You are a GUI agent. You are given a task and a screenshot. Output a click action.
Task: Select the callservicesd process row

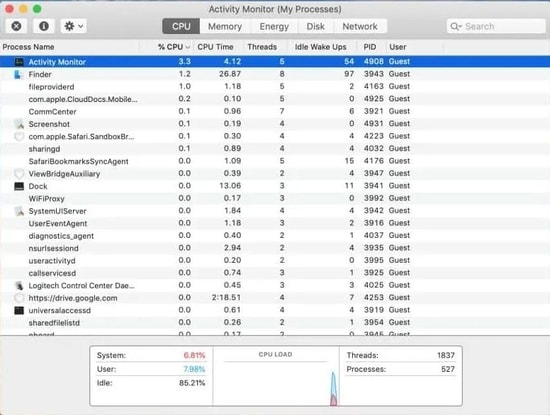[x=275, y=273]
